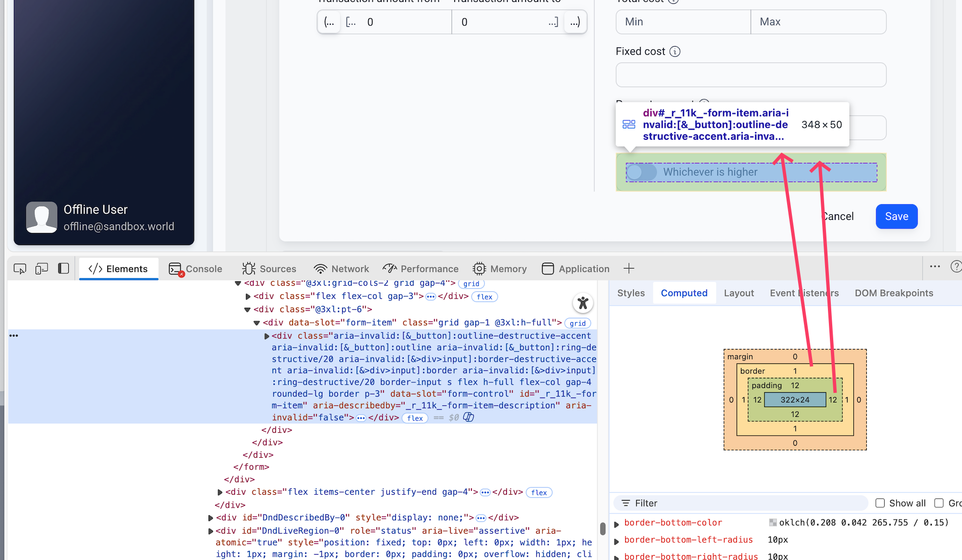Expand the flex flex-col gap-3 div

point(248,296)
